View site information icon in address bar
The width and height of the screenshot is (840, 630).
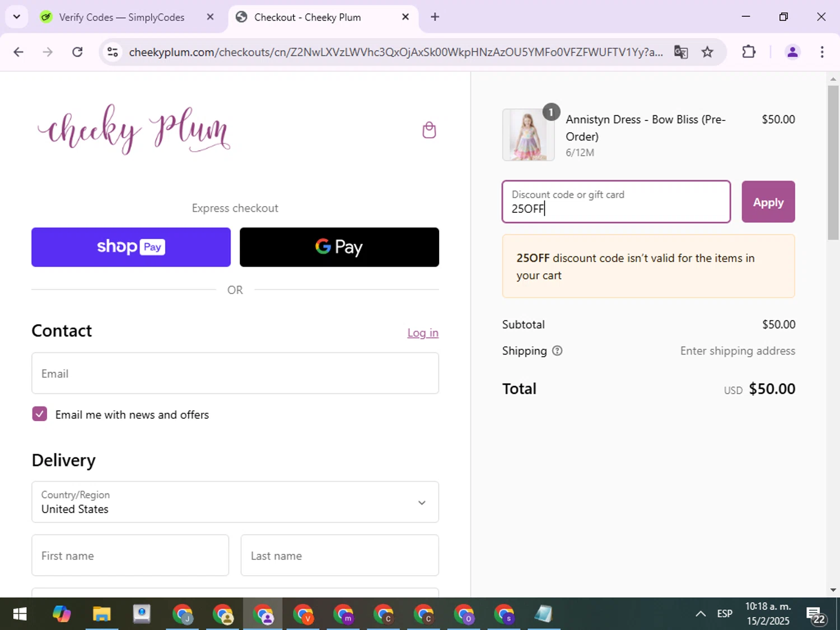coord(113,52)
